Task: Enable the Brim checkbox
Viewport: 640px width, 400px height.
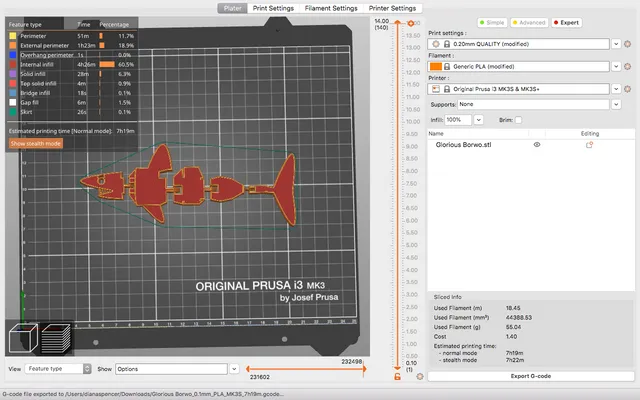Action: (x=518, y=120)
